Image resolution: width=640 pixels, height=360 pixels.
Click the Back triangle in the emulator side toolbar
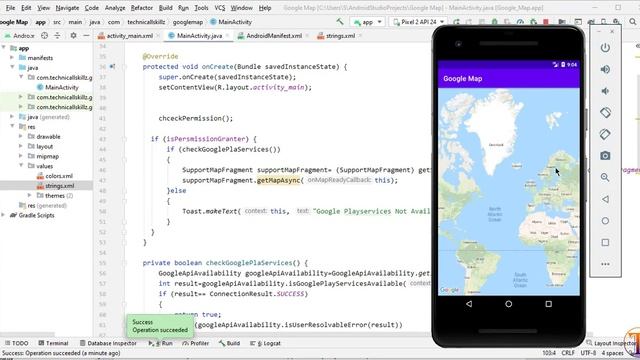tap(605, 199)
